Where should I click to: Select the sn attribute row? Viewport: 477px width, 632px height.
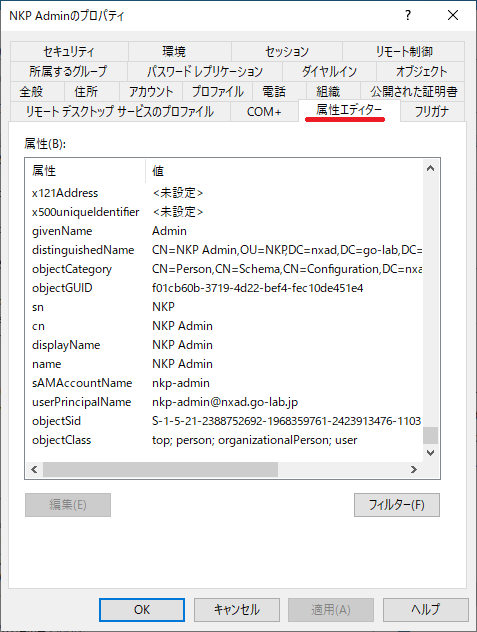(x=225, y=307)
